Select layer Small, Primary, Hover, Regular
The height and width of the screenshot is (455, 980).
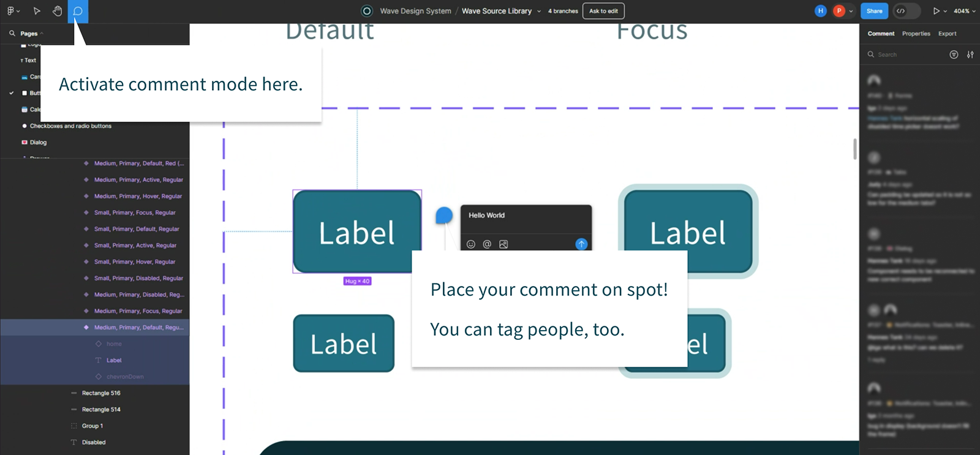coord(135,262)
